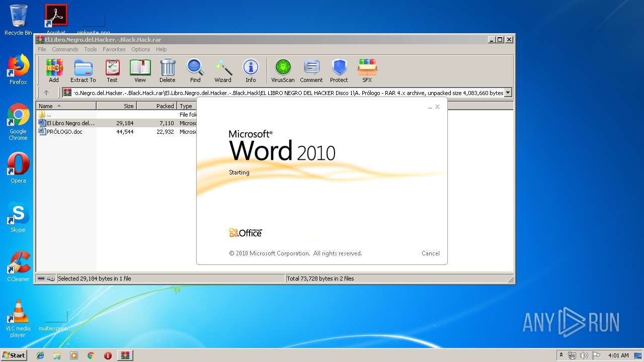Viewport: 644px width, 362px height.
Task: Create an SFX archive
Action: (x=367, y=70)
